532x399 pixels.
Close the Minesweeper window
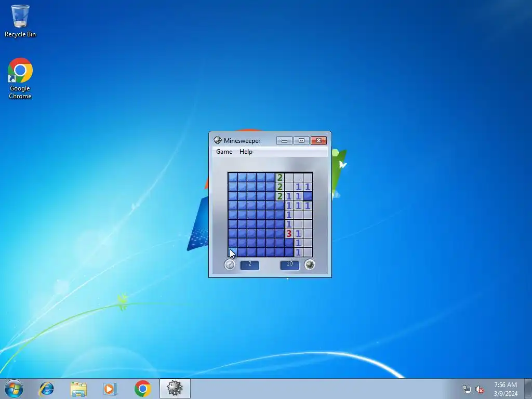coord(318,140)
